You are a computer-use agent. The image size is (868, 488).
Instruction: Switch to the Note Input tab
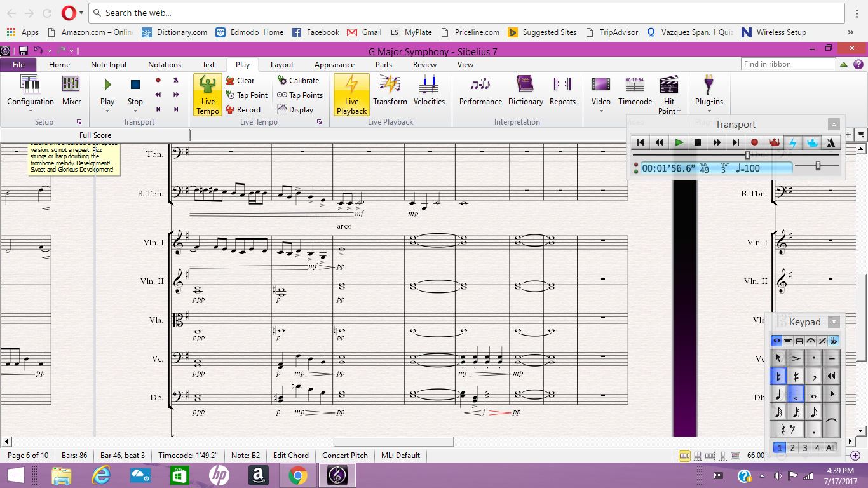tap(109, 64)
